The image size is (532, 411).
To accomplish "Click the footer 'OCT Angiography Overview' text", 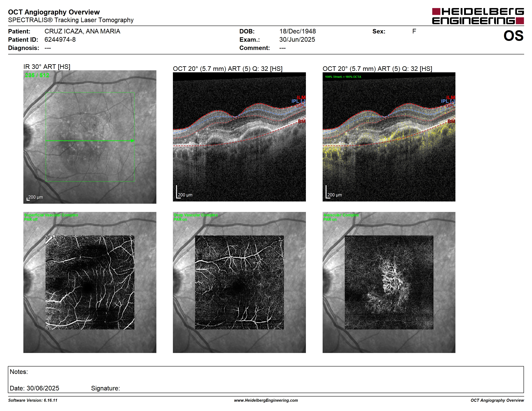I will tap(497, 400).
